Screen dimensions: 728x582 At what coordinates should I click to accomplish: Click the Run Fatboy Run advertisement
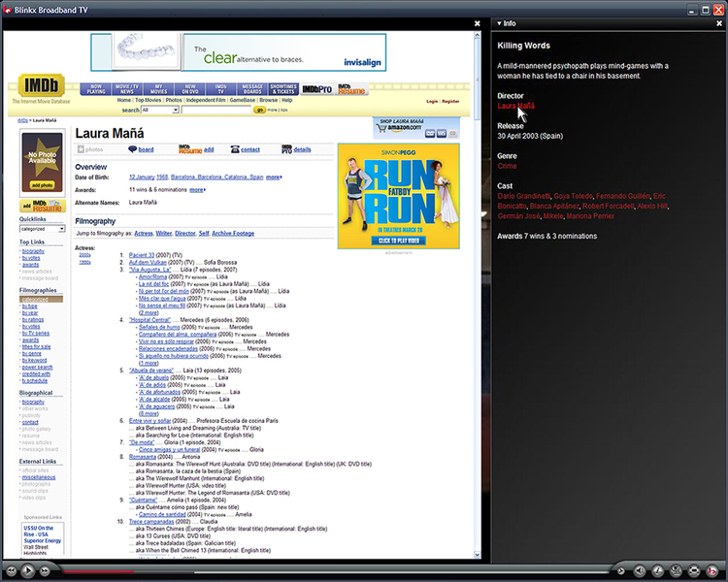[x=399, y=196]
